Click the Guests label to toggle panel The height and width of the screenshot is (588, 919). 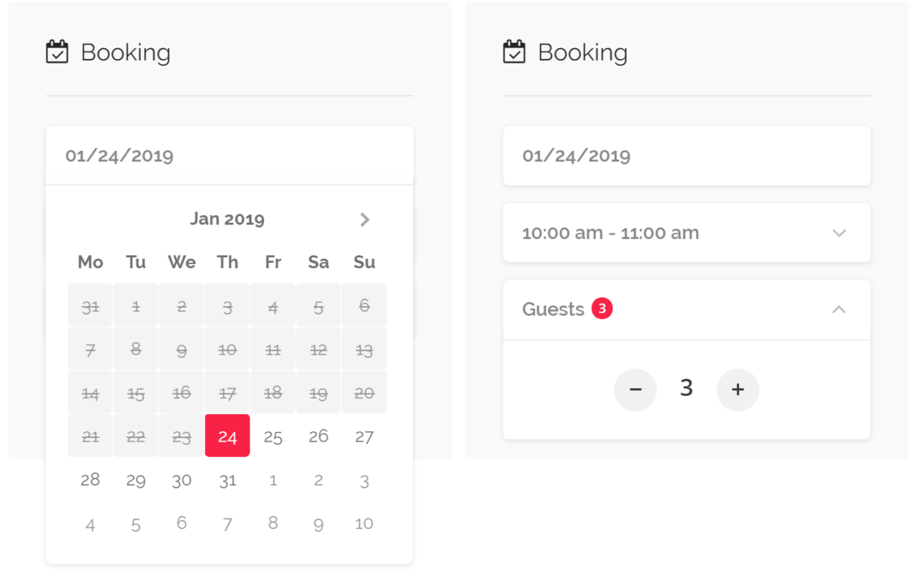coord(553,309)
